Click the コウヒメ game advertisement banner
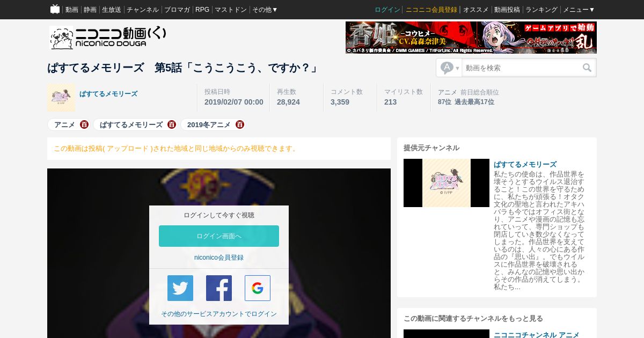The height and width of the screenshot is (338, 644). (471, 38)
